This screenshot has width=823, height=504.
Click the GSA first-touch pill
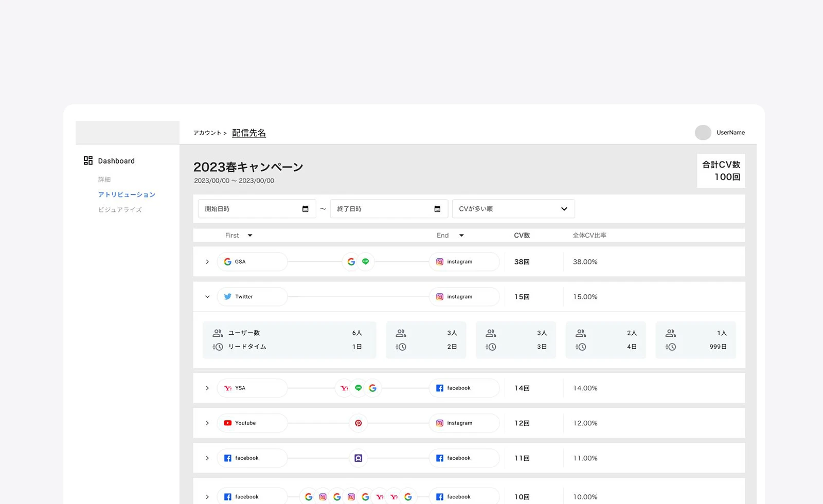(252, 262)
